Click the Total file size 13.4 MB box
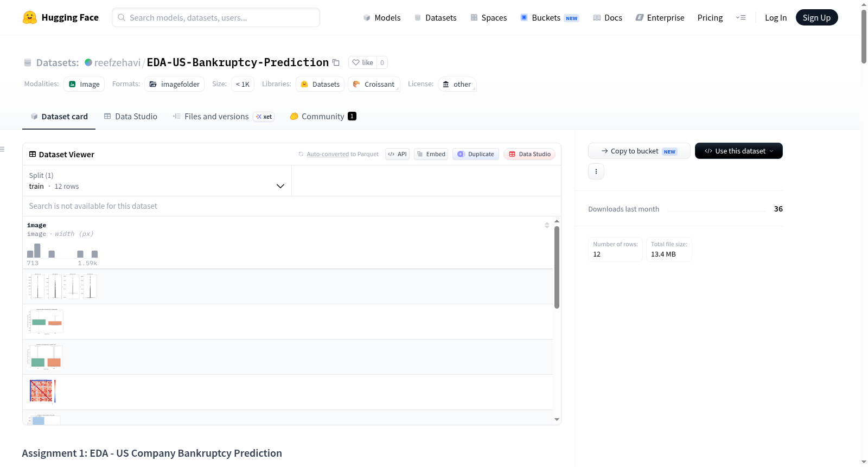Screen dimensions: 868x467 coord(669,250)
